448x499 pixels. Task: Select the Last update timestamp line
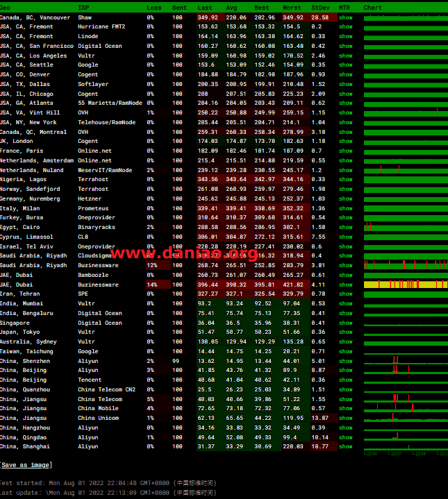(108, 493)
